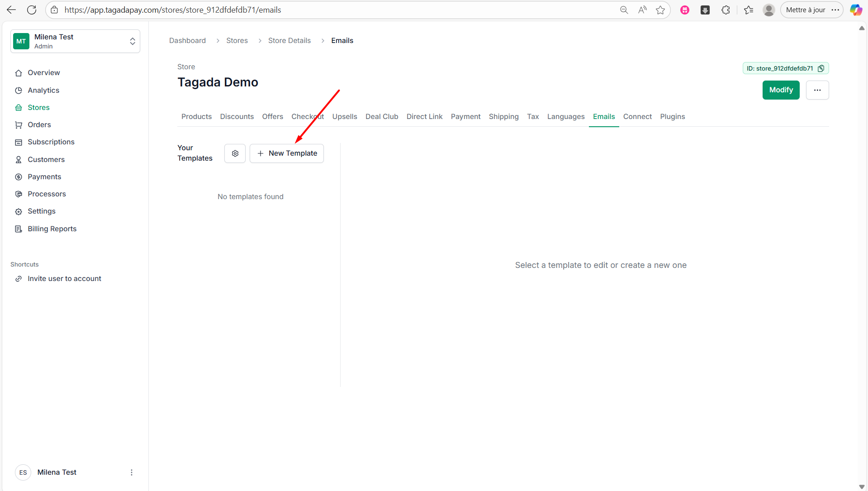
Task: Open the user options menu at bottom left
Action: 132,472
